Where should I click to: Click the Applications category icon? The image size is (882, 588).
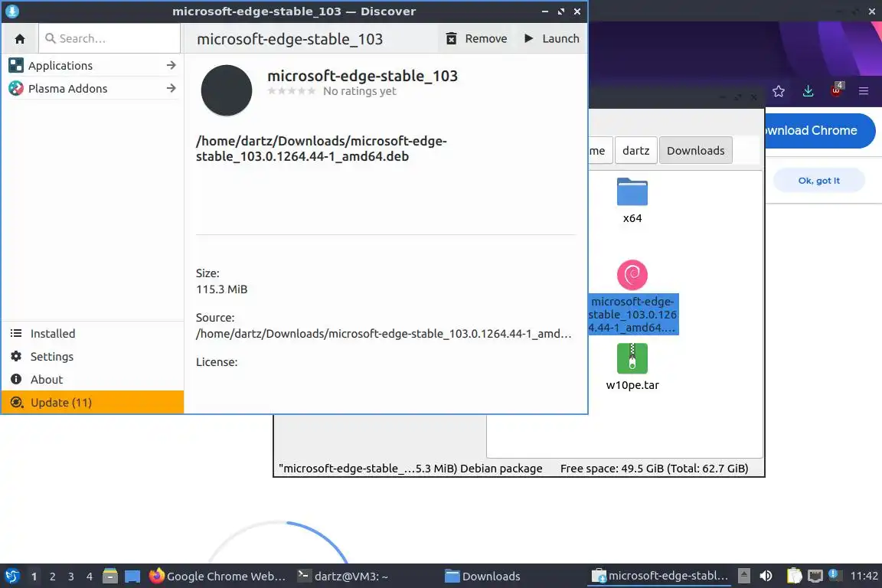(x=16, y=65)
